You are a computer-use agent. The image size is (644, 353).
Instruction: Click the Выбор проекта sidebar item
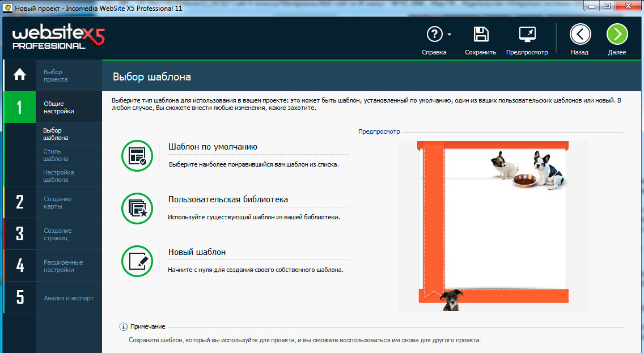53,76
